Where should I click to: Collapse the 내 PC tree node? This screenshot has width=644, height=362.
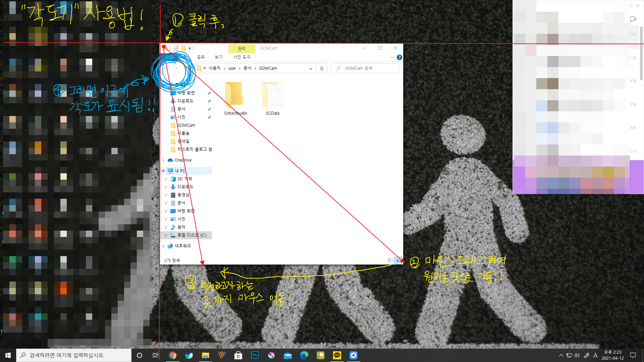163,171
